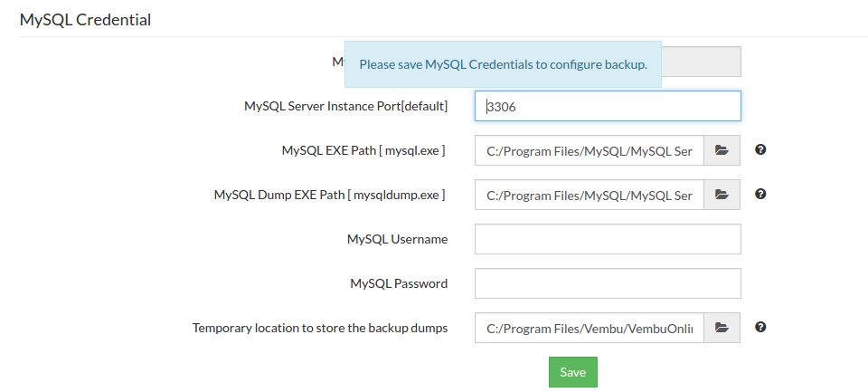Viewport: 868px width, 392px height.
Task: Select the MySQL Password input field
Action: coord(608,283)
